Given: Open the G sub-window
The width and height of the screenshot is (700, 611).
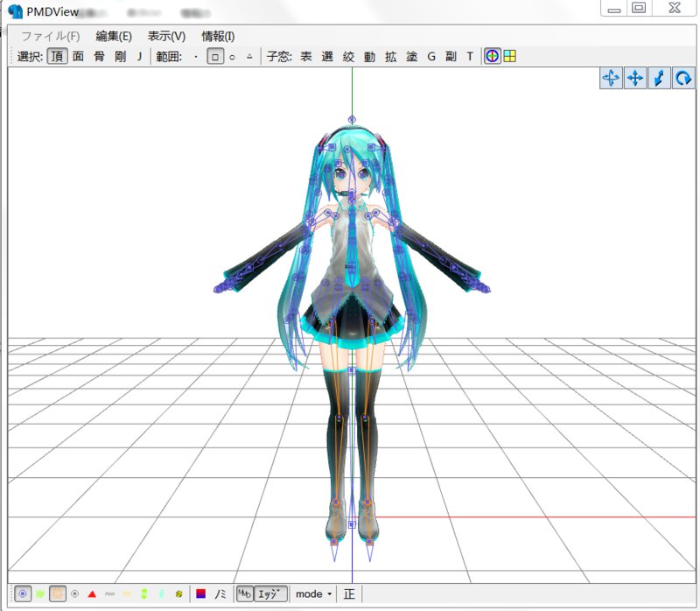Looking at the screenshot, I should 431,57.
